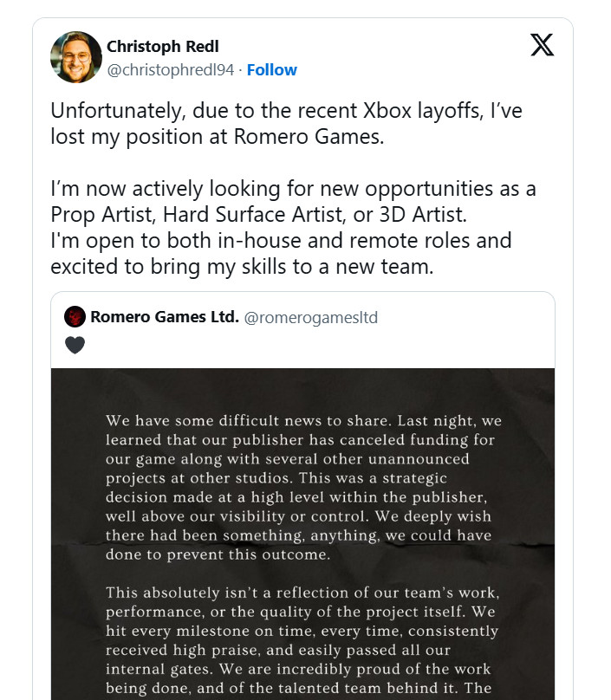The width and height of the screenshot is (611, 700).
Task: Click the paragraph "This absolutely isn't a reflection" in image
Action: [x=302, y=639]
